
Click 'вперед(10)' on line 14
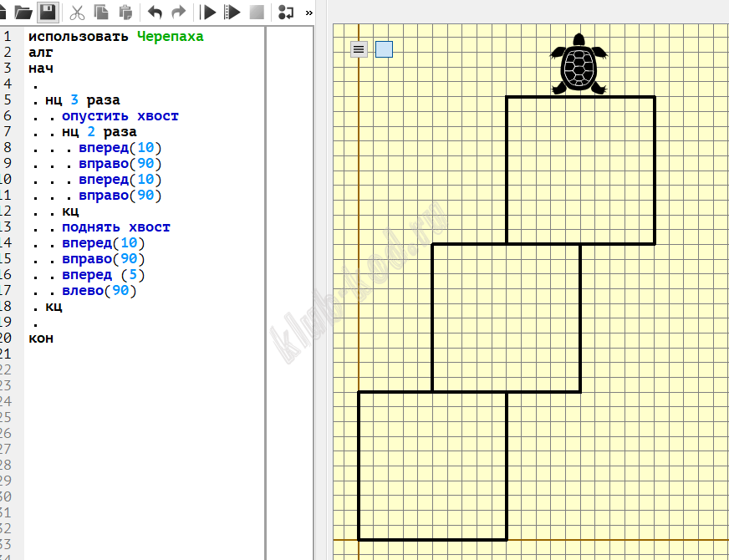tap(103, 243)
